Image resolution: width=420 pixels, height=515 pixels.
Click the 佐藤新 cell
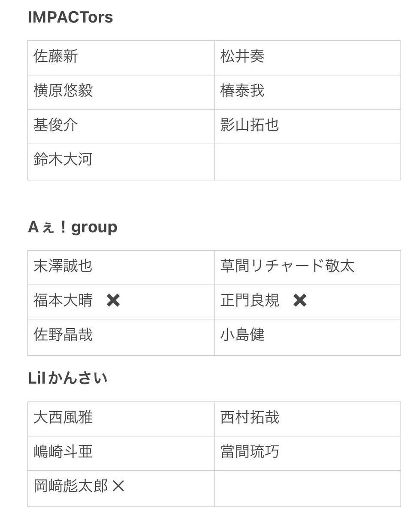click(x=121, y=58)
